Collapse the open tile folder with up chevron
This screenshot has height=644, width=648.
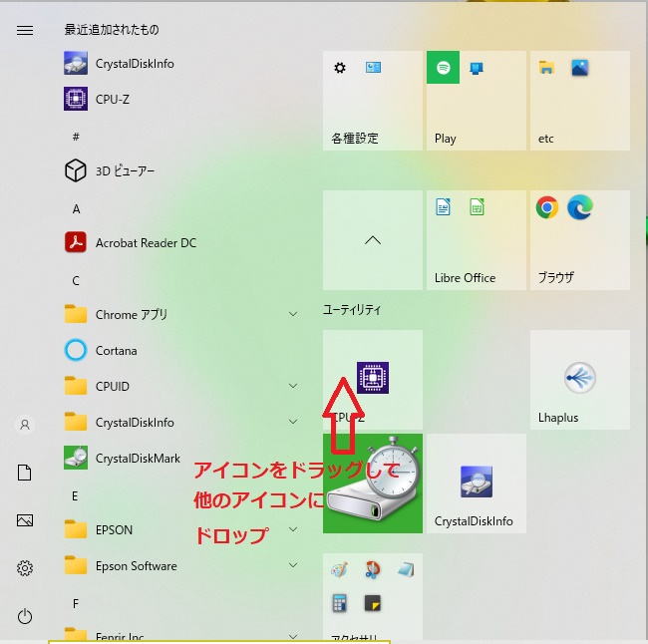[x=373, y=240]
